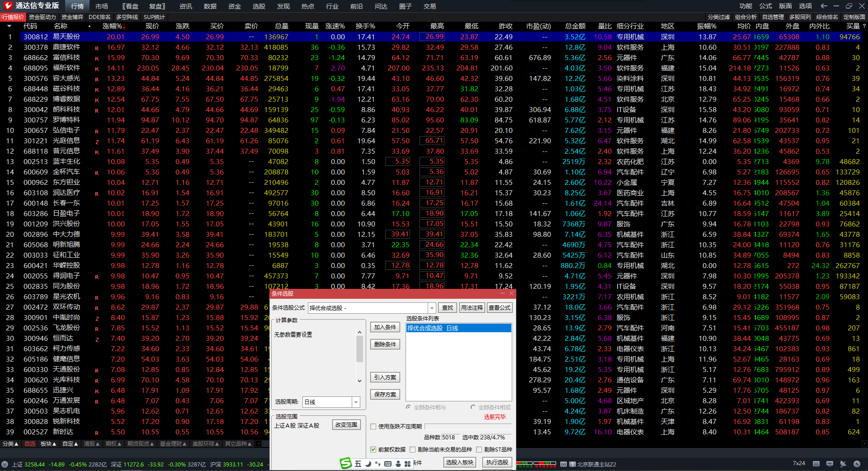Click the K marker next to 富信科技
Viewport: 868px width, 471px height.
click(x=97, y=58)
